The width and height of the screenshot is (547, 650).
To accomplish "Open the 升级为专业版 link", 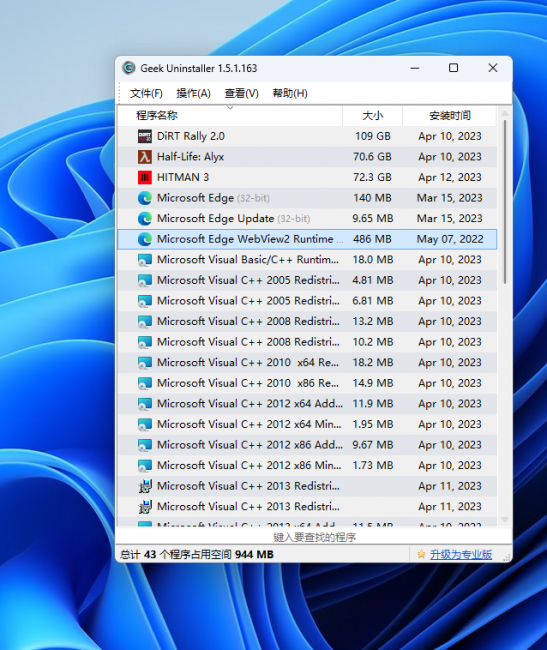I will point(461,554).
